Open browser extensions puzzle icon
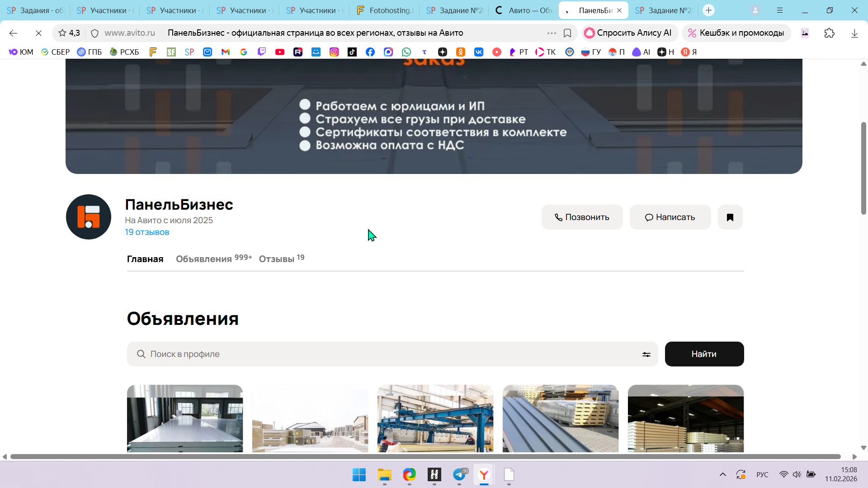Screen dimensions: 868x488 click(x=829, y=33)
